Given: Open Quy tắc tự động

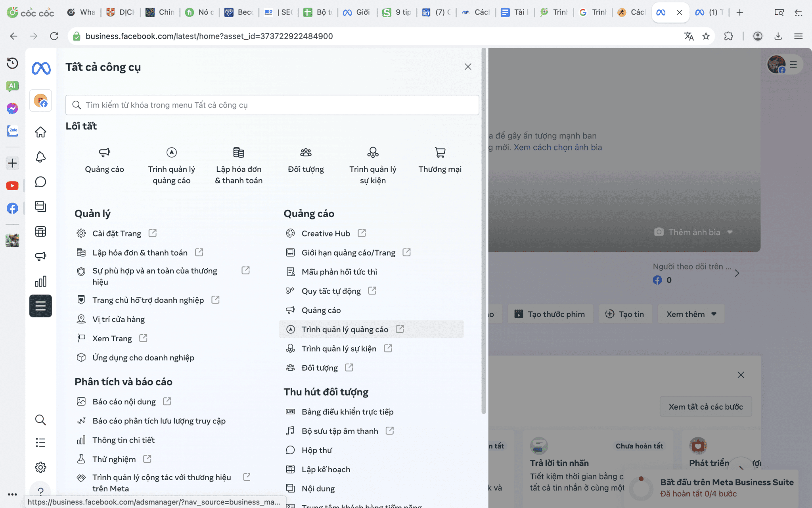Looking at the screenshot, I should 331,291.
